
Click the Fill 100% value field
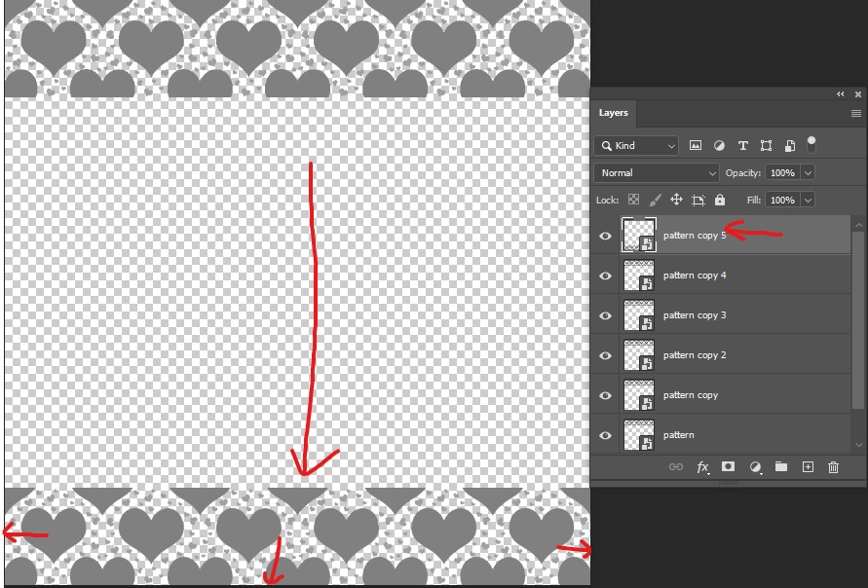click(x=782, y=200)
